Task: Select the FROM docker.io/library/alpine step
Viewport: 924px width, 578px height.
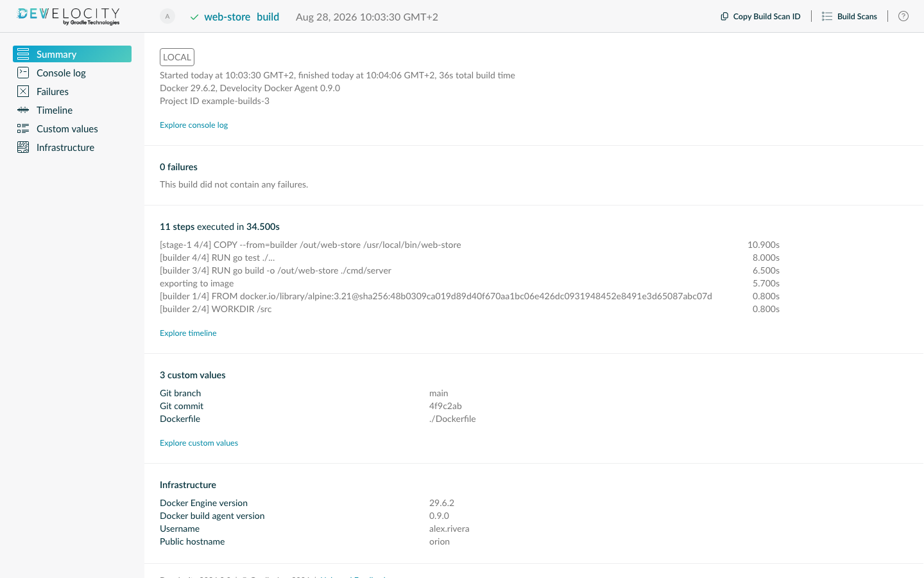Action: (x=470, y=296)
